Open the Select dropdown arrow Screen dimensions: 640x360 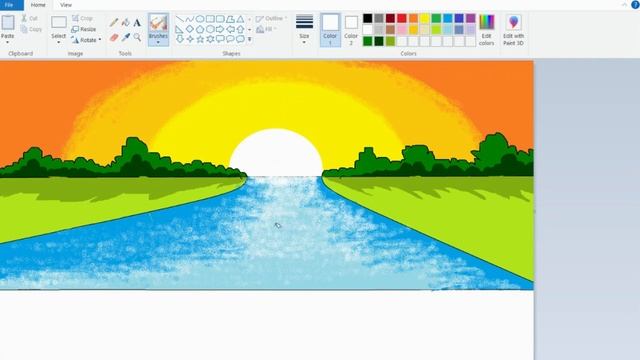click(59, 42)
